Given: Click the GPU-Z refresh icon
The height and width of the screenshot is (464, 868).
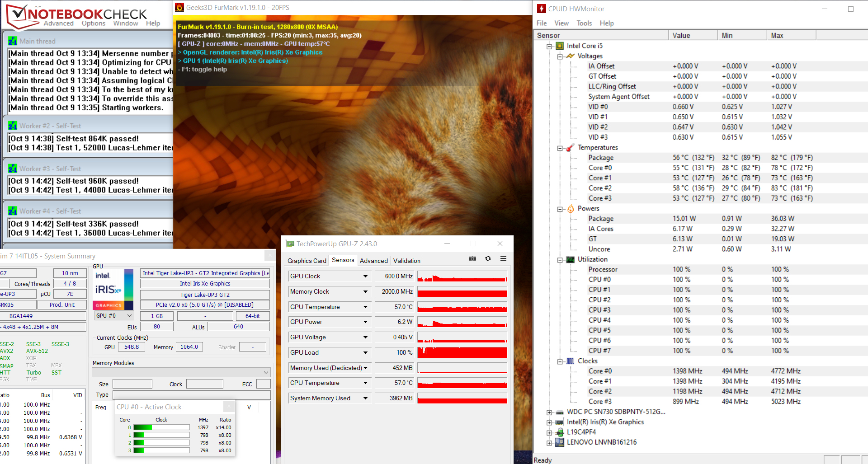Looking at the screenshot, I should (488, 259).
